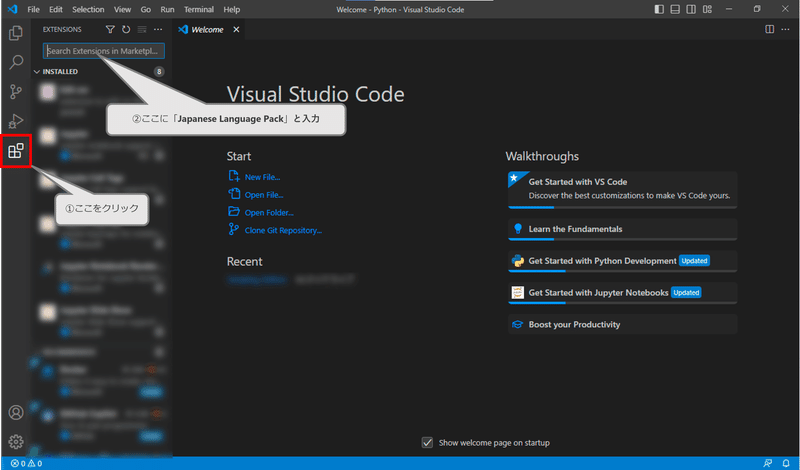Viewport: 800px width, 470px height.
Task: Open Boost your Productivity walkthrough
Action: tap(622, 325)
